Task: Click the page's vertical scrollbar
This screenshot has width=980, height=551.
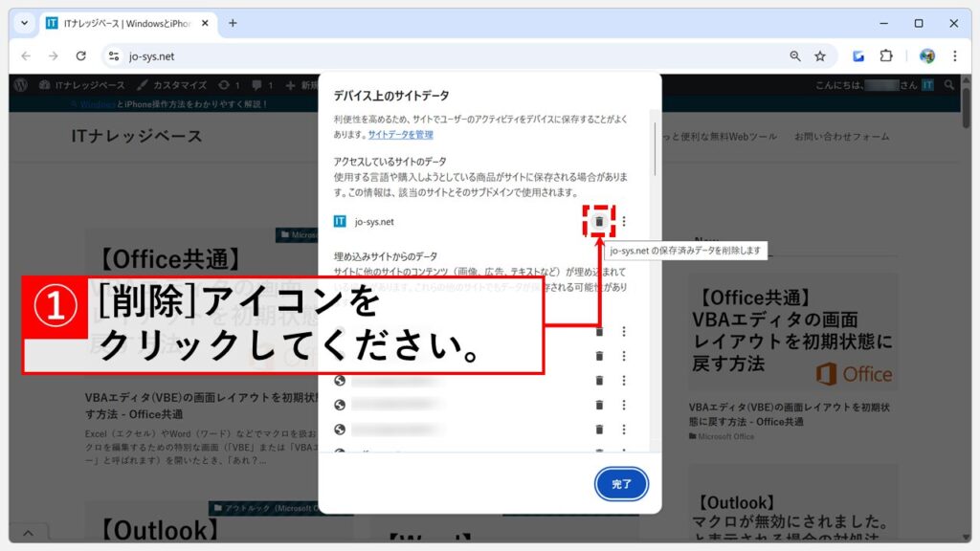Action: [967, 107]
